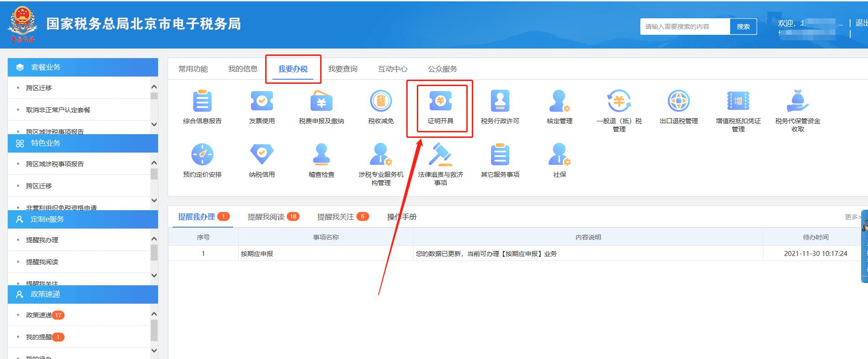The width and height of the screenshot is (868, 359).
Task: Open 跨区迁移 under 特色业务
Action: click(39, 186)
